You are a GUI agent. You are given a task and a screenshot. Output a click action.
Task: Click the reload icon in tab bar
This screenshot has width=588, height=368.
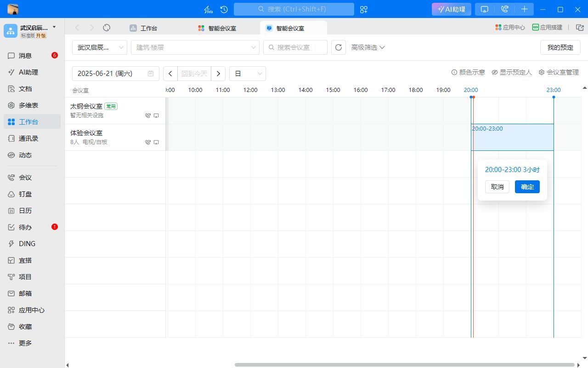point(107,28)
